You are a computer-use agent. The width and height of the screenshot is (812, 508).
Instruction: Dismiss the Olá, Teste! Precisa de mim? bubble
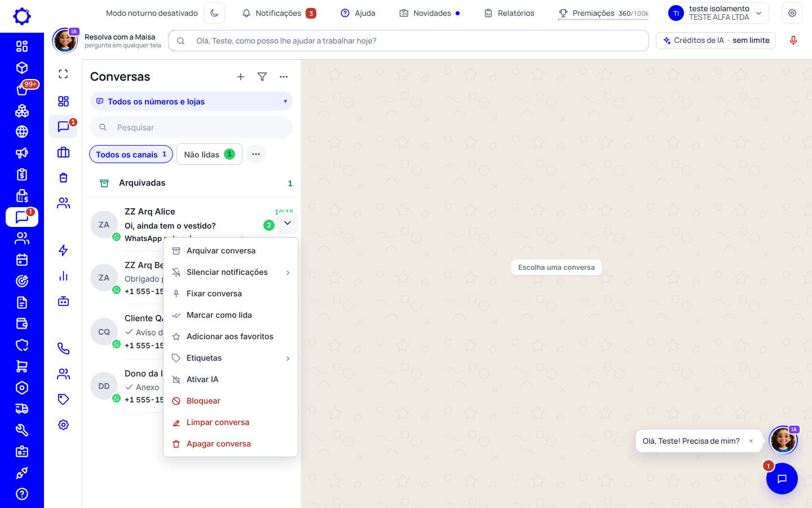(x=751, y=441)
